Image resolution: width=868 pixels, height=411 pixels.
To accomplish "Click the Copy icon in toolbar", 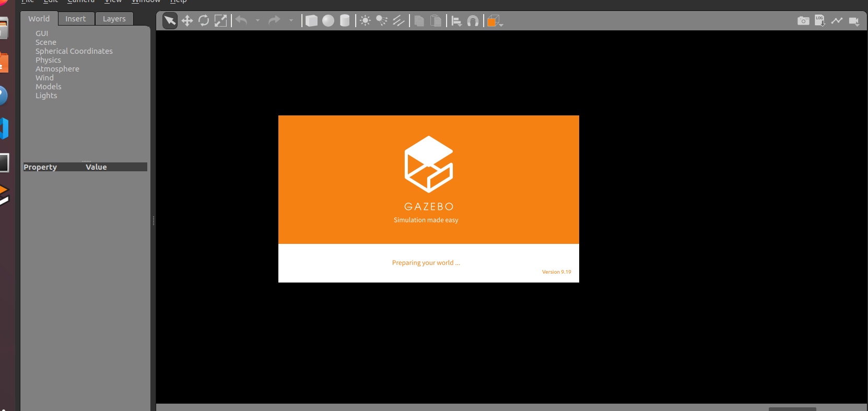I will [x=419, y=21].
